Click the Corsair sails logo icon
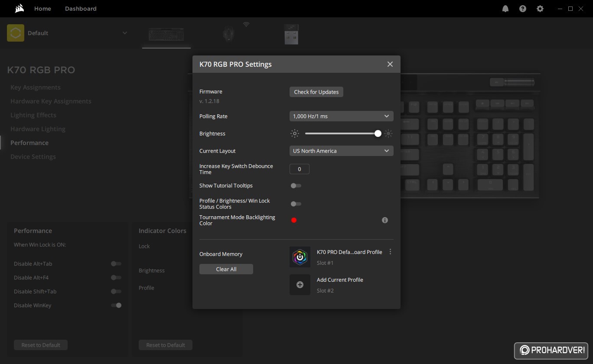Image resolution: width=593 pixels, height=364 pixels. click(x=19, y=9)
